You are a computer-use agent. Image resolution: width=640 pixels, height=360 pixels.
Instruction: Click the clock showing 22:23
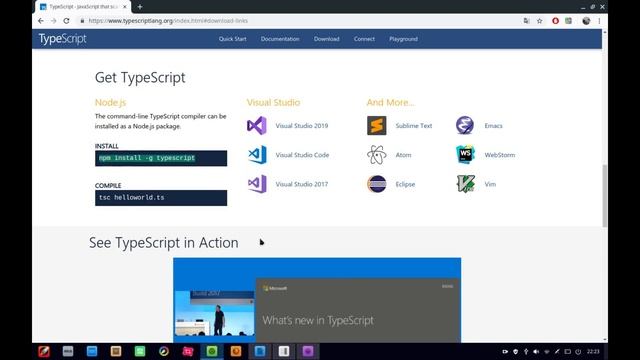pos(593,351)
